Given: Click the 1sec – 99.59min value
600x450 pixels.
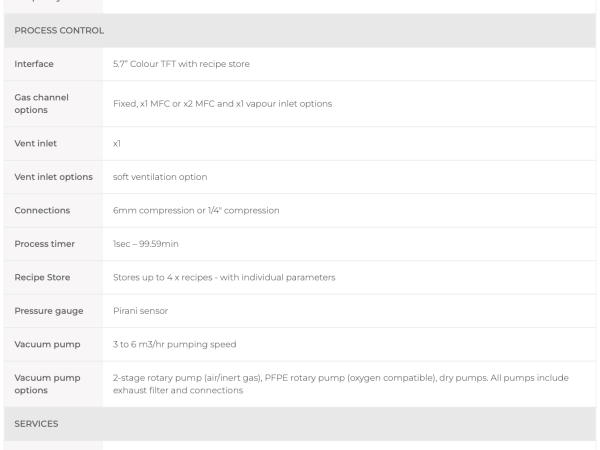Looking at the screenshot, I should pos(146,244).
